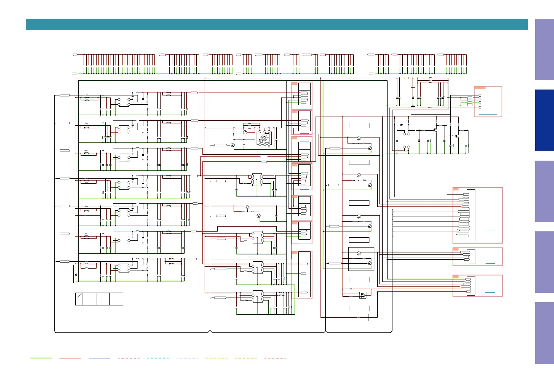
Task: Follow the cyan link in bottom-right connector box
Action: (x=490, y=292)
